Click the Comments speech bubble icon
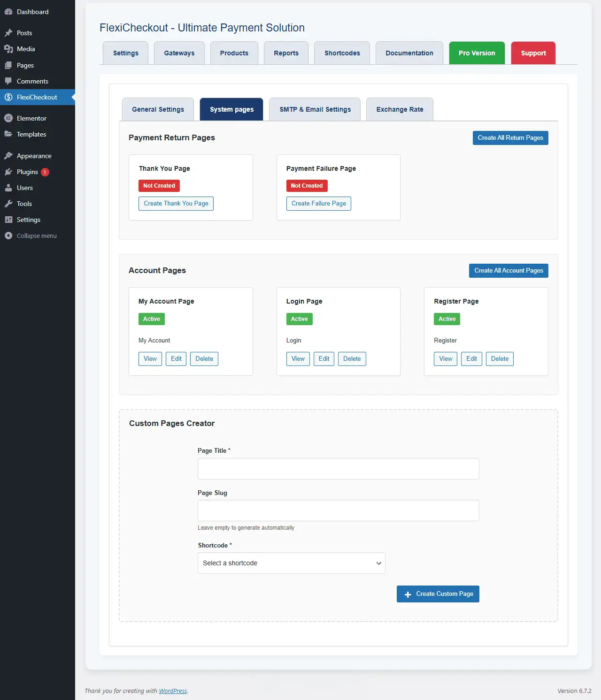This screenshot has height=700, width=601. 8,81
